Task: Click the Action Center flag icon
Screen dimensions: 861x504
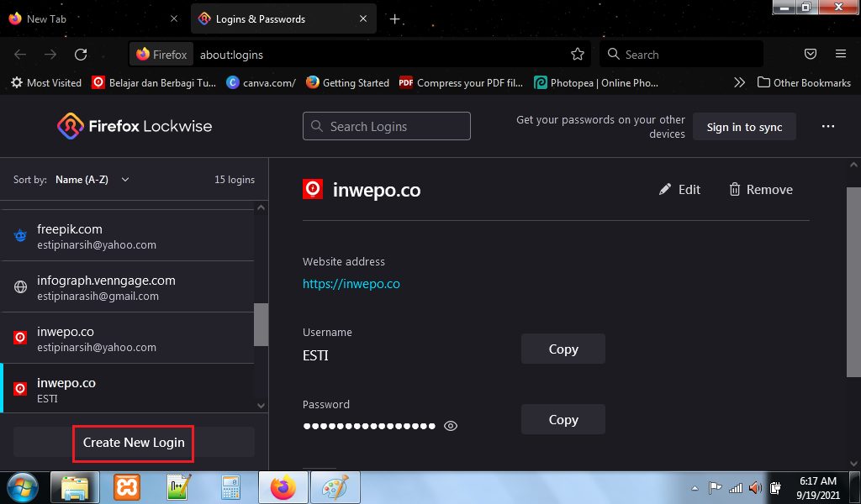Action: pos(715,487)
